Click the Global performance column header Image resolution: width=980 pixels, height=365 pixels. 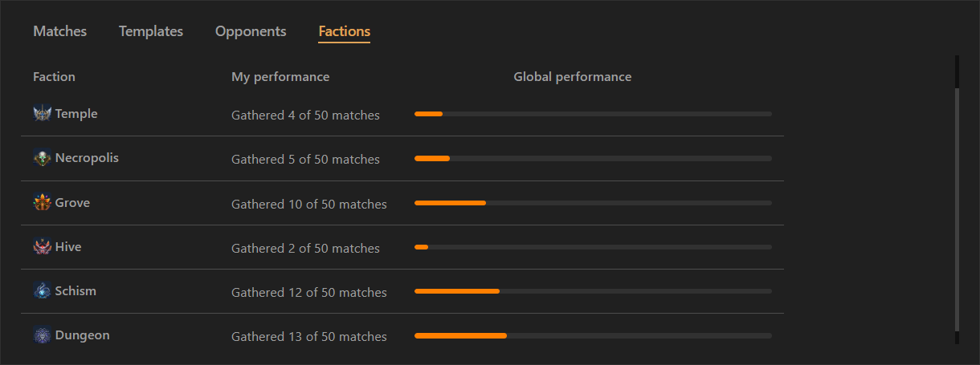tap(573, 77)
